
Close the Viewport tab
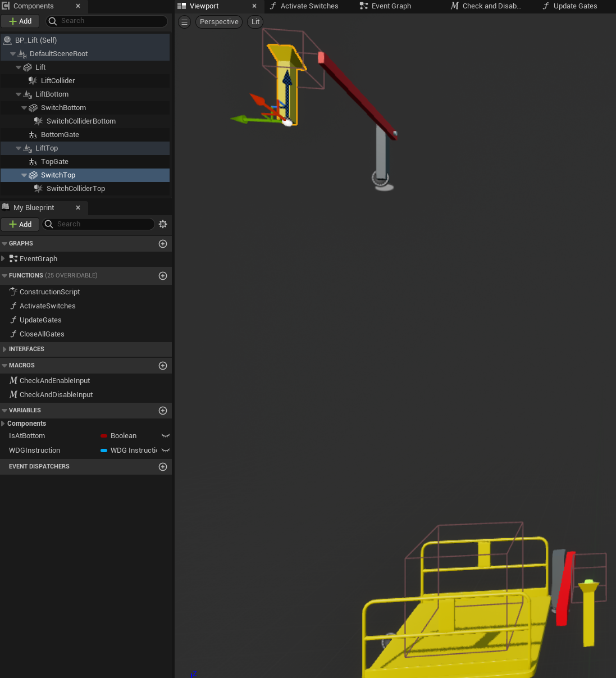pos(254,6)
